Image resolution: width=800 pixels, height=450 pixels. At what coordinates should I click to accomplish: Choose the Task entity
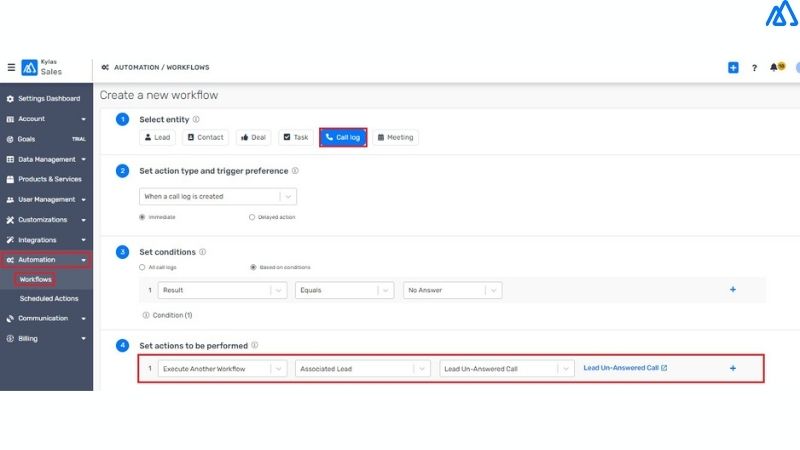pyautogui.click(x=296, y=137)
